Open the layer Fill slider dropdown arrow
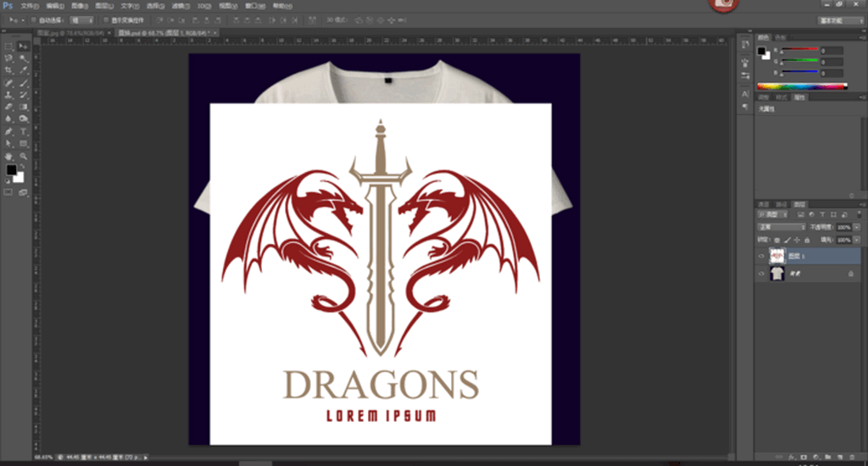This screenshot has height=466, width=868. [857, 240]
